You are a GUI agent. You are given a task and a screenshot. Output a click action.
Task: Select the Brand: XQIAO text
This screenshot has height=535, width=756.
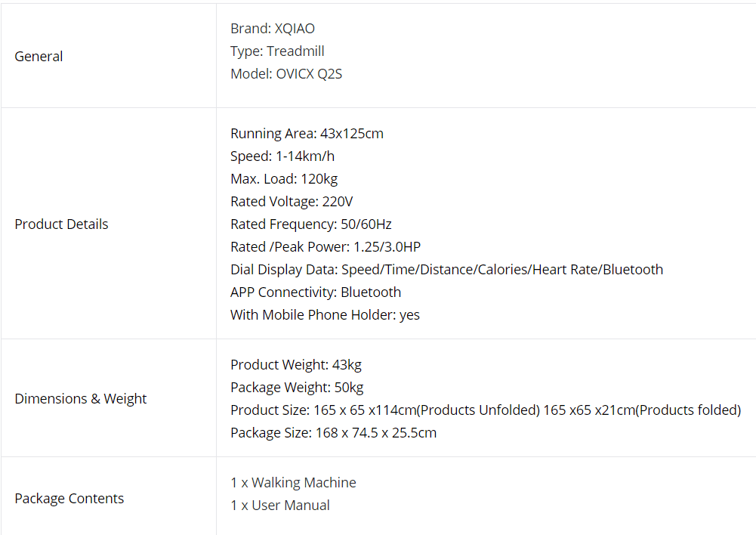(x=273, y=29)
